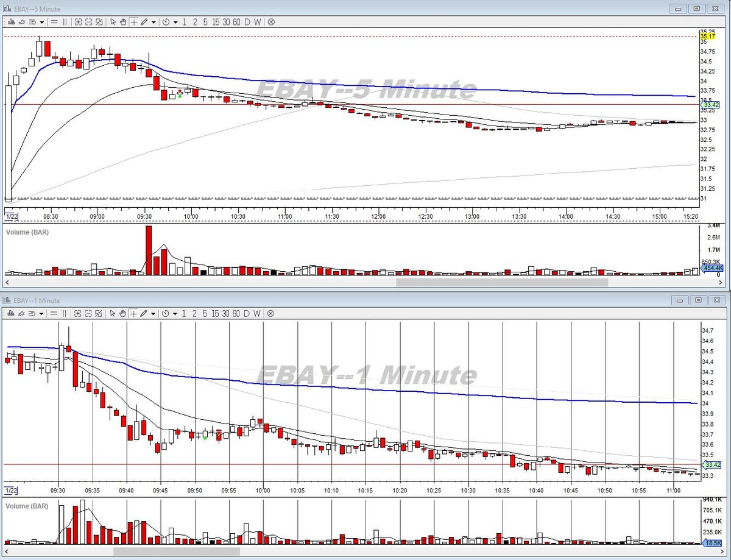The height and width of the screenshot is (560, 731).
Task: Open indicators line icon in 1 Minute toolbar
Action: tap(21, 313)
